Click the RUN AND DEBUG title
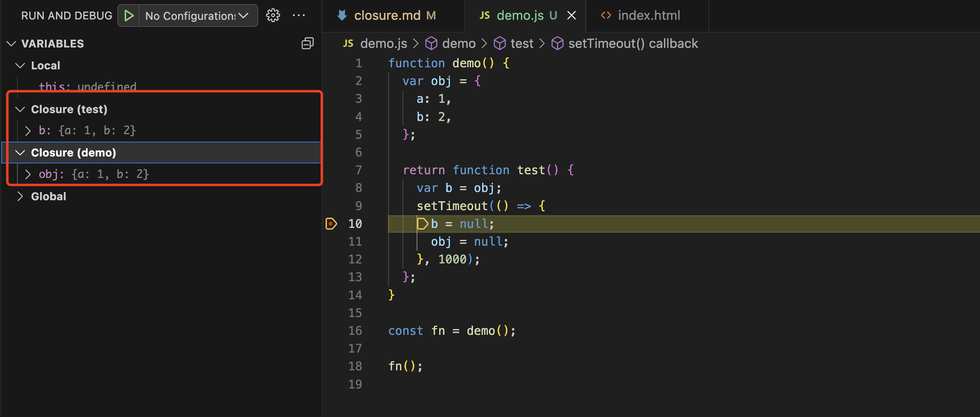The height and width of the screenshot is (417, 980). 67,16
